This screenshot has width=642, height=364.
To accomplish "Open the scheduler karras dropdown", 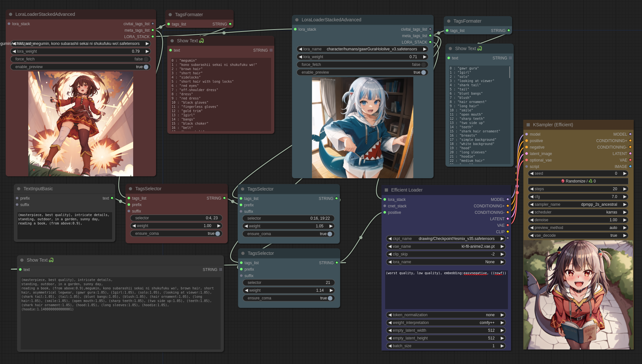I will tap(578, 212).
